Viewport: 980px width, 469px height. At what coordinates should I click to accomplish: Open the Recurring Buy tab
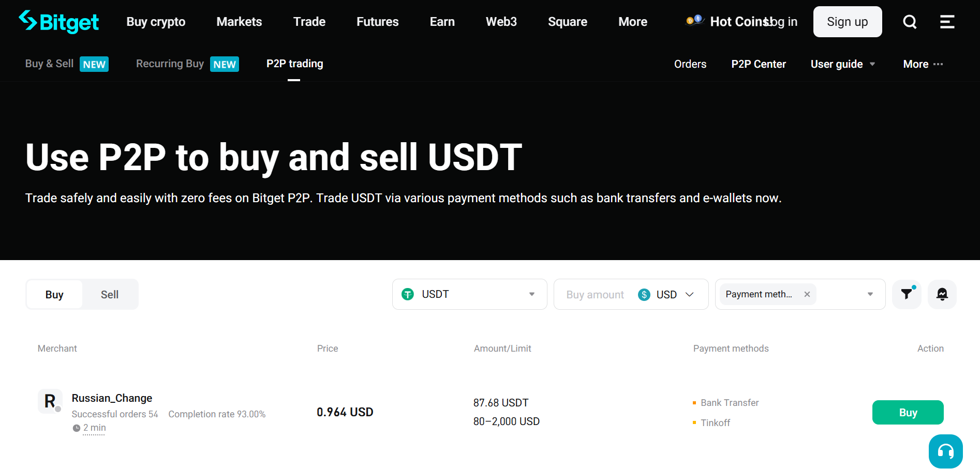coord(170,64)
